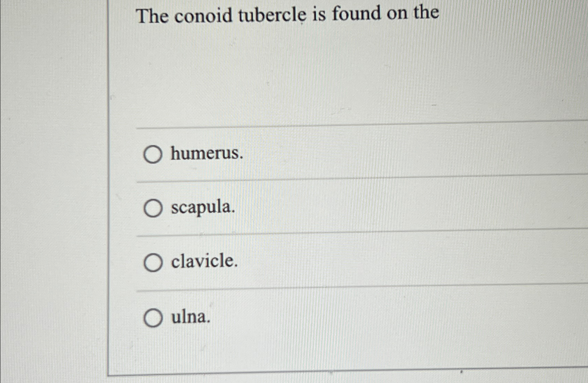Click the circle next to ulna
588x383 pixels.
153,318
